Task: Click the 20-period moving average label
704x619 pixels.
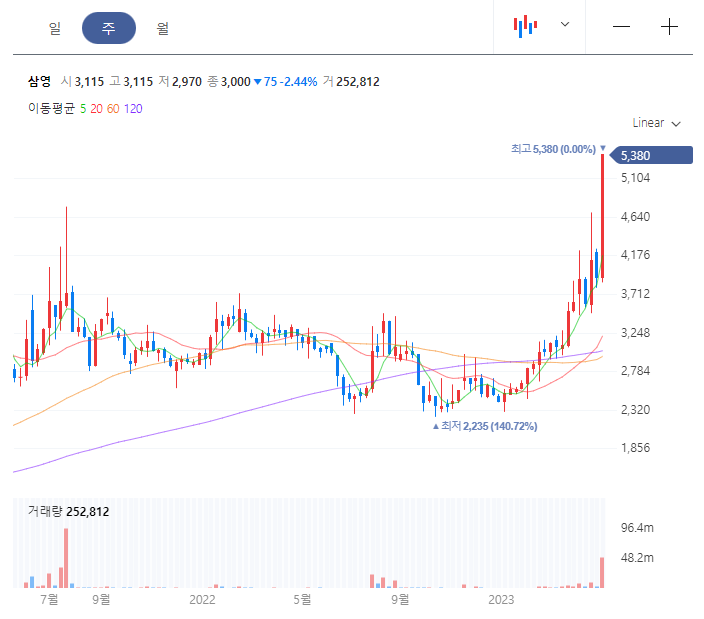Action: 97,109
